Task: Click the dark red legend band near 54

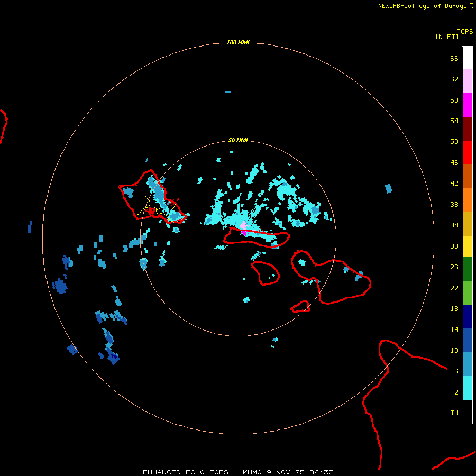Action: tap(467, 129)
